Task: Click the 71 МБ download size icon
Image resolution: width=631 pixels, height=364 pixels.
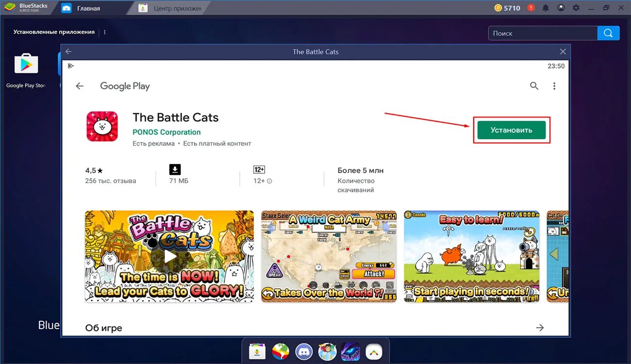Action: [x=175, y=169]
